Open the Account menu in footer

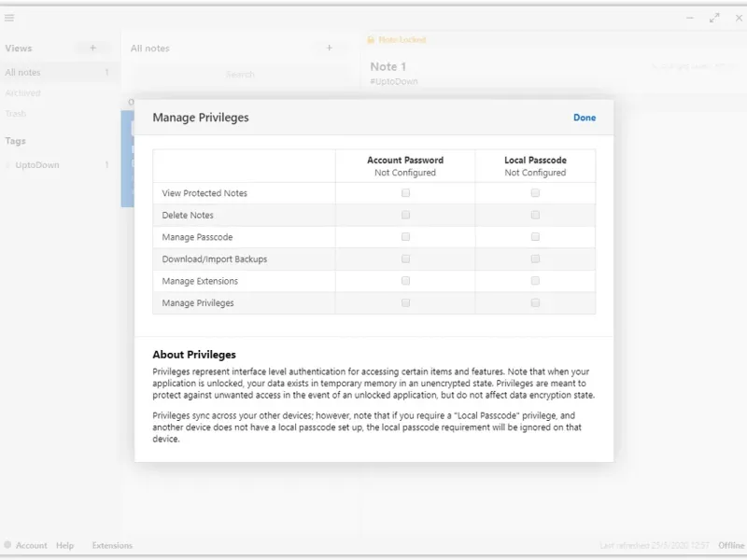point(32,545)
